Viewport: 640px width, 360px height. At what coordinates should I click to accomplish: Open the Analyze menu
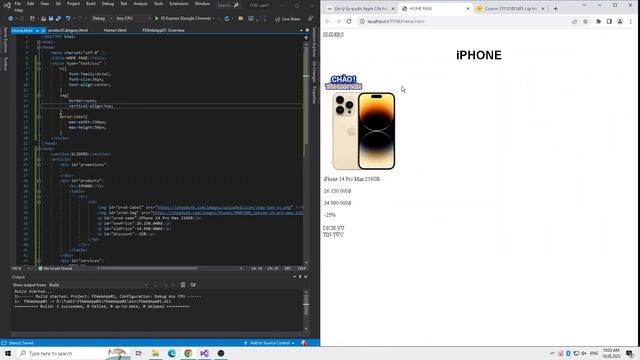tap(140, 4)
